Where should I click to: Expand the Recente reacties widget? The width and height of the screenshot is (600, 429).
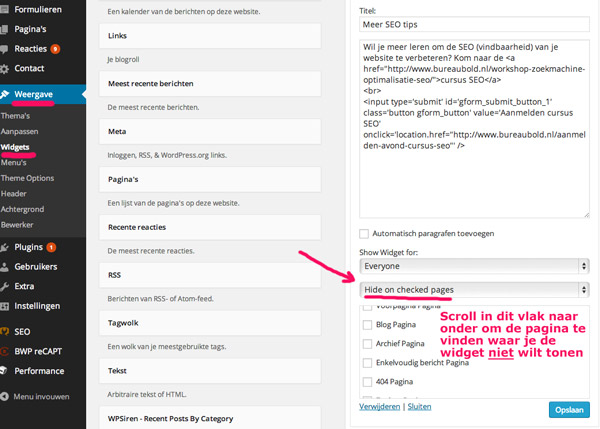click(x=210, y=227)
